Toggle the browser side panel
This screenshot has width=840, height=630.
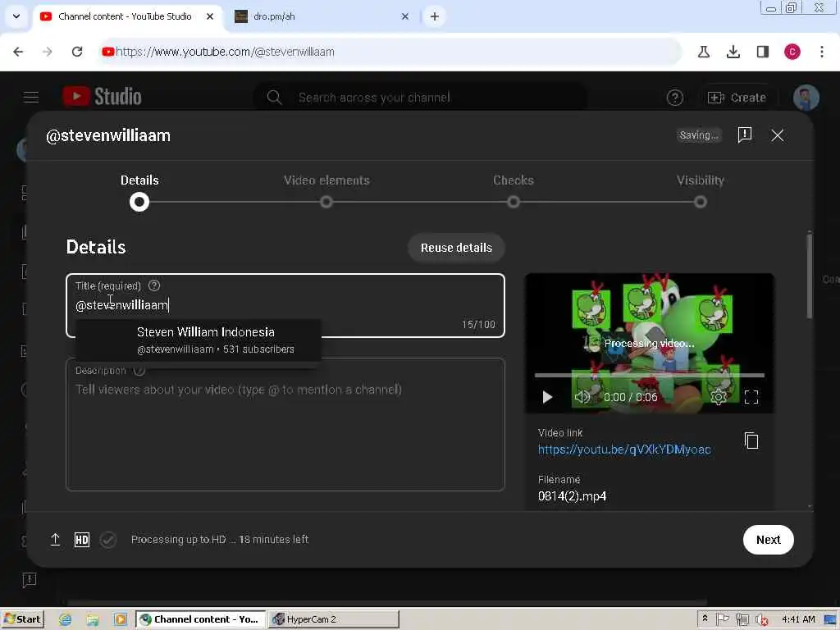(762, 52)
